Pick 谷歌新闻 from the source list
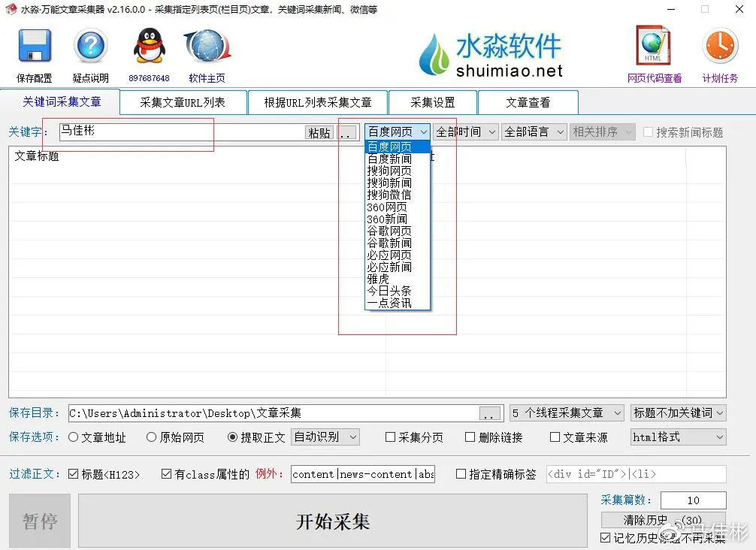This screenshot has width=756, height=550. pyautogui.click(x=398, y=243)
